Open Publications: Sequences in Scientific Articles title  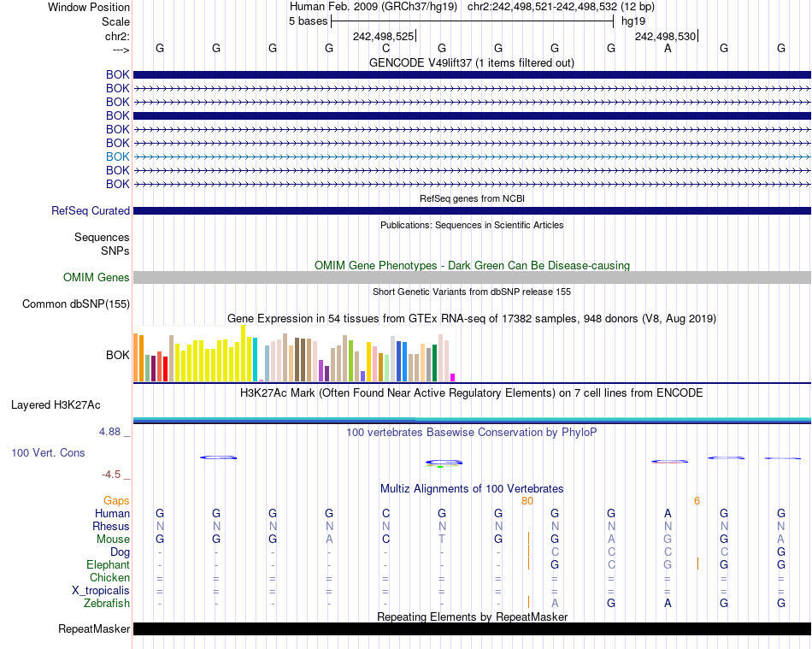tap(472, 225)
